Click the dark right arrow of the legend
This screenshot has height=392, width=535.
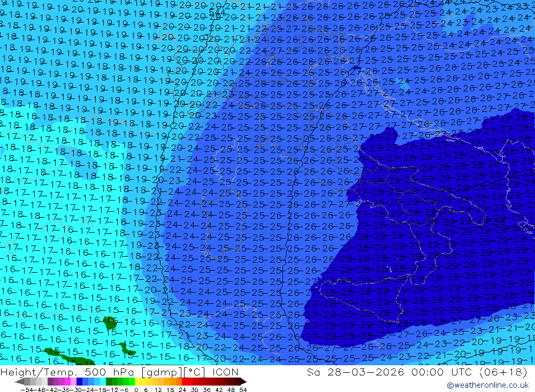243,382
